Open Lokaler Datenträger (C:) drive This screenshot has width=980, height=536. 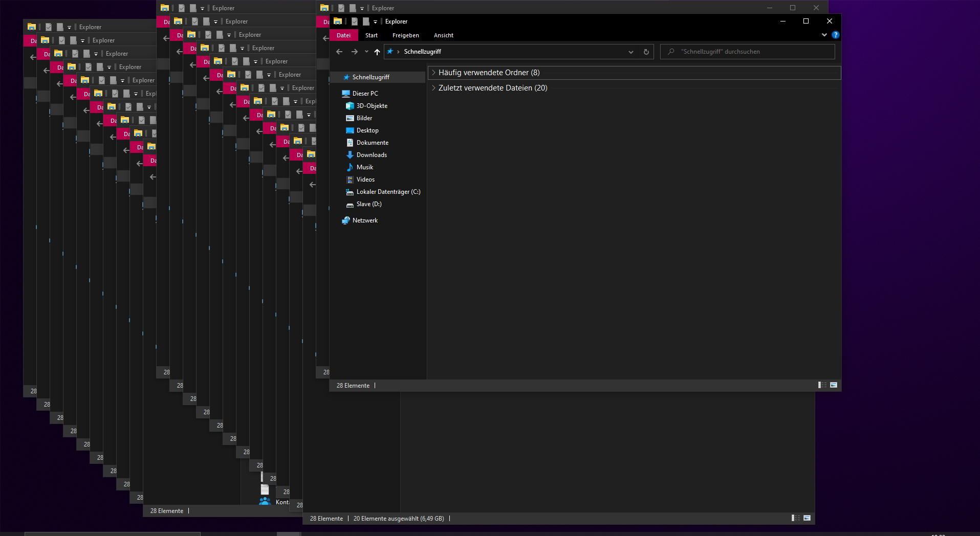pyautogui.click(x=388, y=192)
